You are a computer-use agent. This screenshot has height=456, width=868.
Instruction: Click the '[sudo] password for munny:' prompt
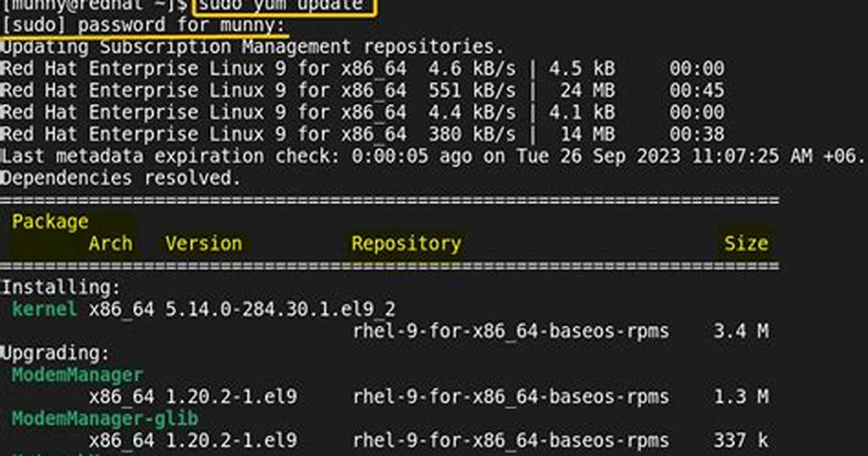click(x=144, y=25)
